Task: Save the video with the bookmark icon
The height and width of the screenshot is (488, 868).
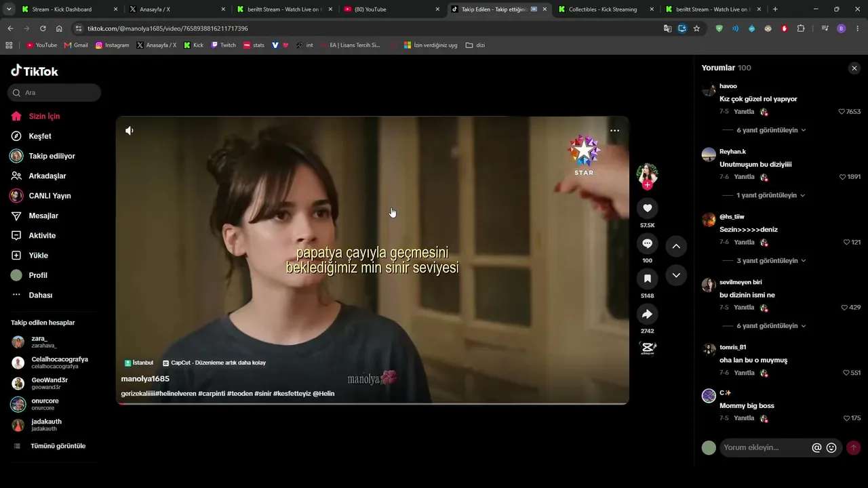Action: click(x=647, y=279)
